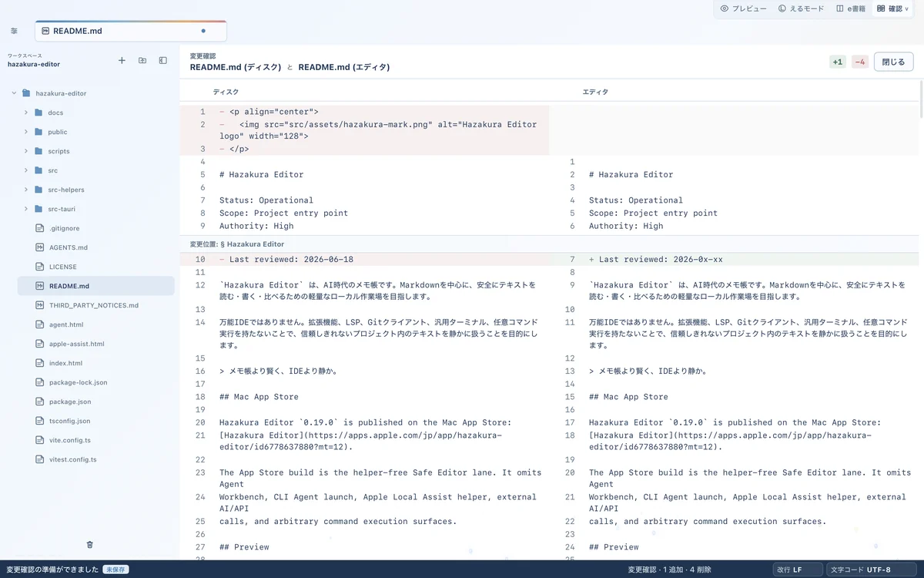Open the 確認 dropdown menu
Screen dimensions: 924x578
892,8
